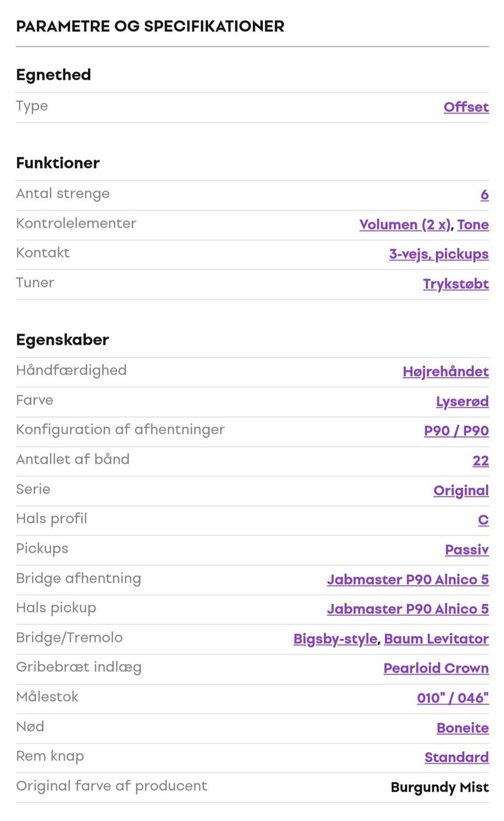This screenshot has height=821, width=504.
Task: Click the Boneite nut link
Action: click(462, 728)
